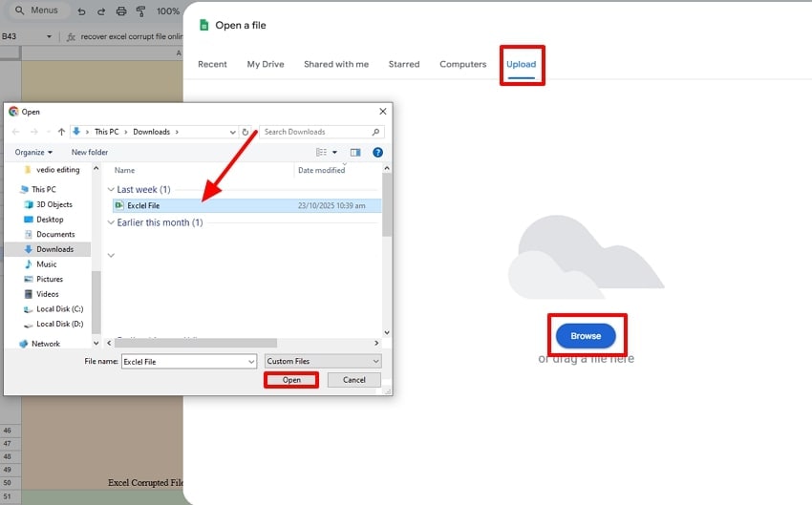The width and height of the screenshot is (812, 505).
Task: Click the horizontal scrollbar thumb
Action: (196, 343)
